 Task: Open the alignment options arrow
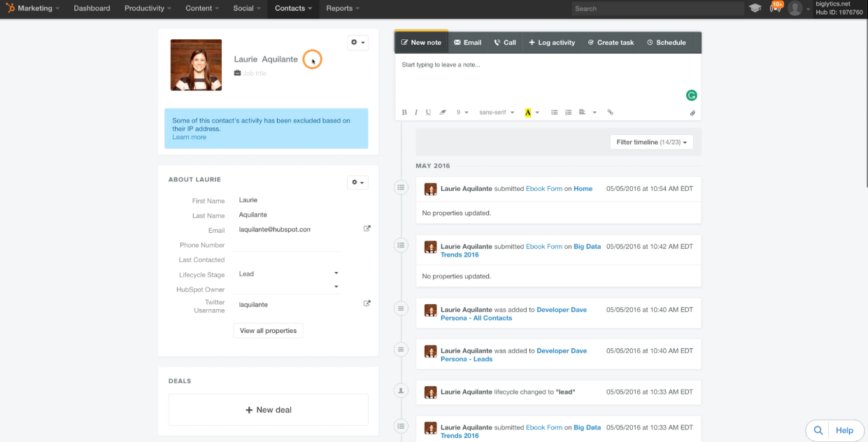pos(595,113)
